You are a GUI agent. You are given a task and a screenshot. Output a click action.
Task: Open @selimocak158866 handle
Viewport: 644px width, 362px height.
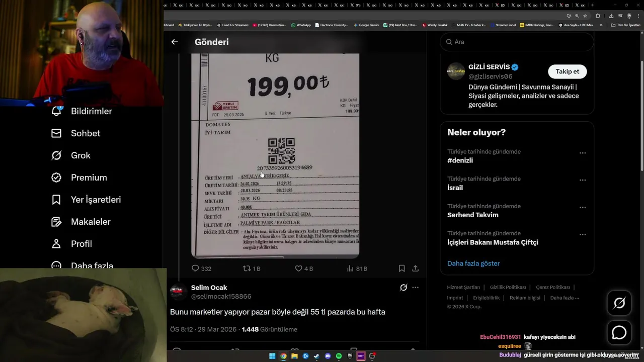point(221,297)
